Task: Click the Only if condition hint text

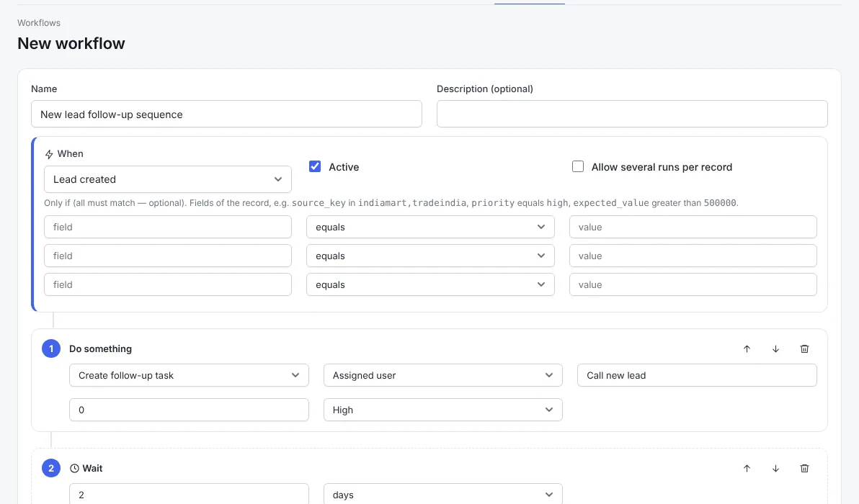Action: pos(391,203)
